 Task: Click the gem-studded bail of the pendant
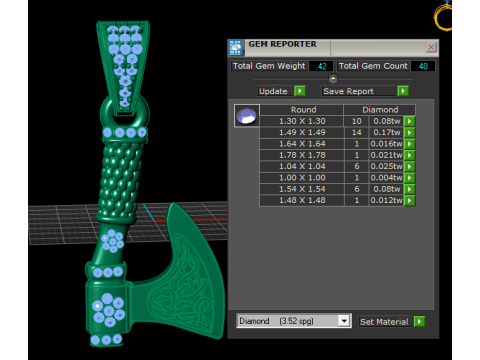124,67
